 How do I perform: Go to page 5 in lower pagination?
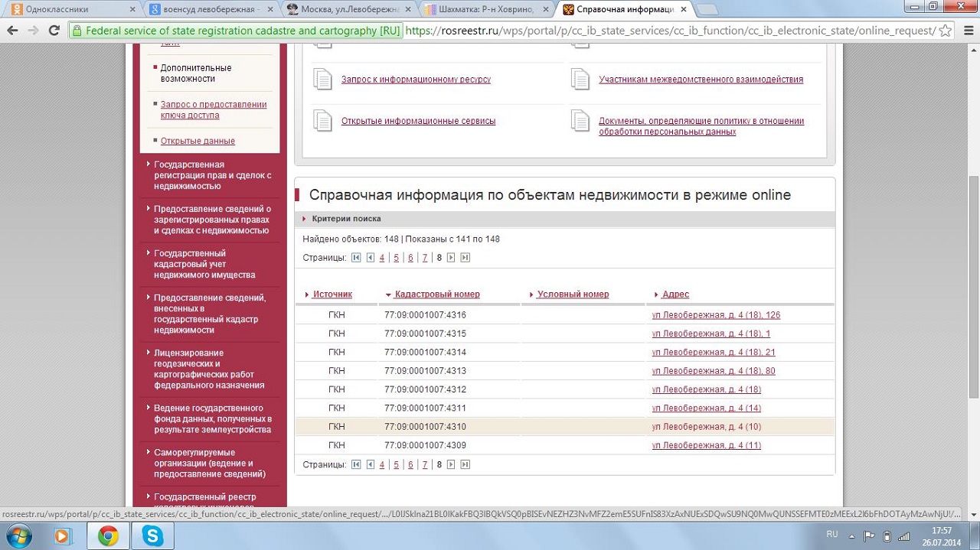(x=396, y=464)
